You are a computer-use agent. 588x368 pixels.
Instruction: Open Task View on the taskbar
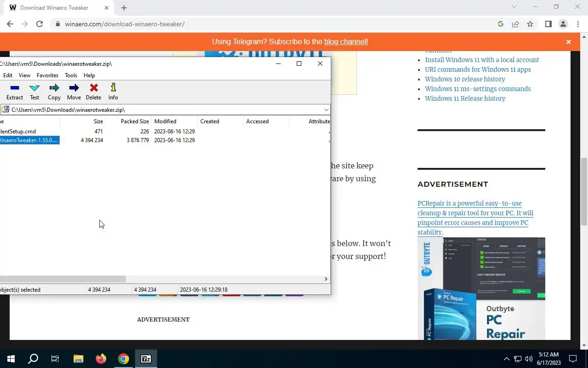(55, 359)
